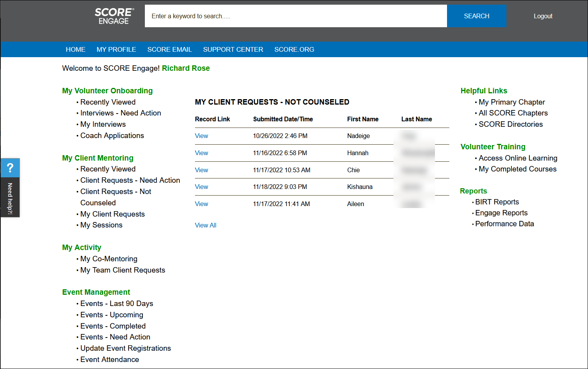Screen dimensions: 588x369
Task: Click the 10/26/2022 2:46 PM date cell
Action: [280, 136]
